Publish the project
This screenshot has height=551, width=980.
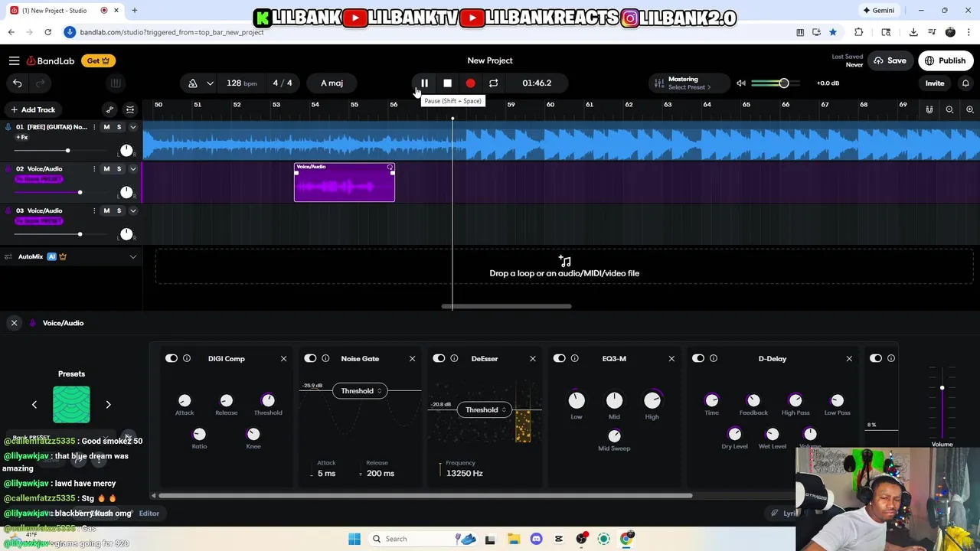pos(946,60)
